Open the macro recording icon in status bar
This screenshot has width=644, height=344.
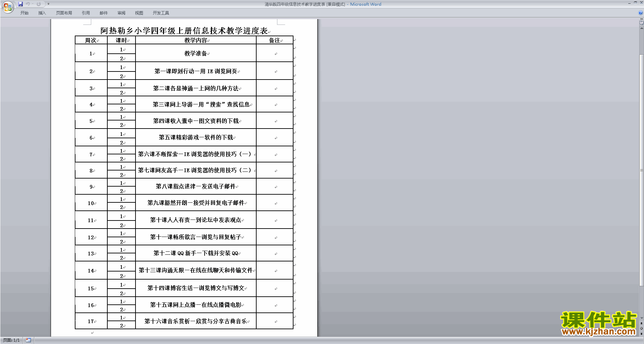tap(29, 340)
